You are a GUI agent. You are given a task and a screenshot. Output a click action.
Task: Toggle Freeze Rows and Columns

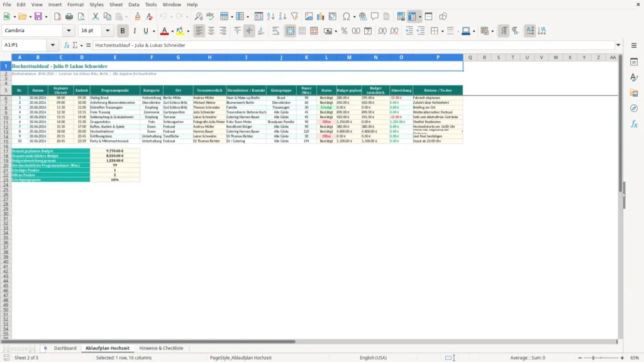(x=413, y=16)
